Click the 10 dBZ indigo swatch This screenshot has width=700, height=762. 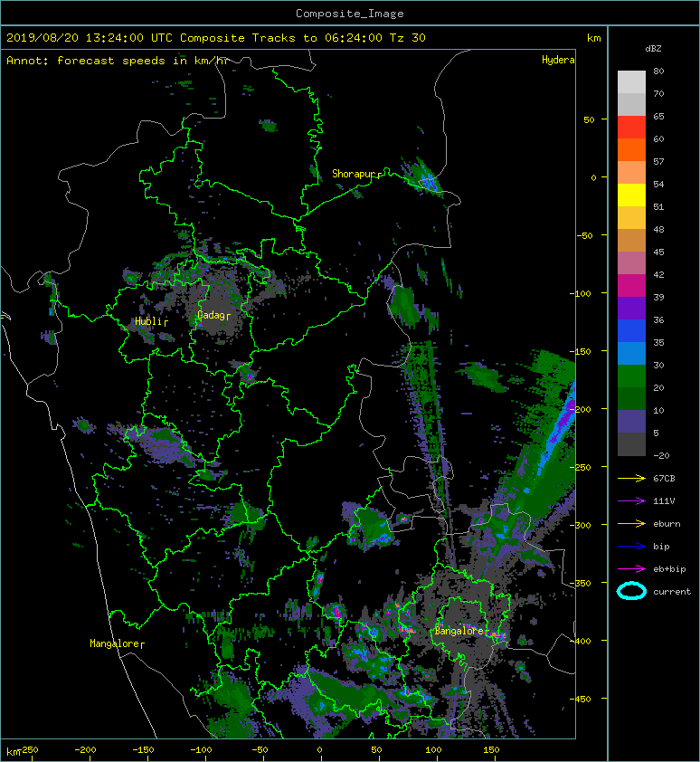631,421
